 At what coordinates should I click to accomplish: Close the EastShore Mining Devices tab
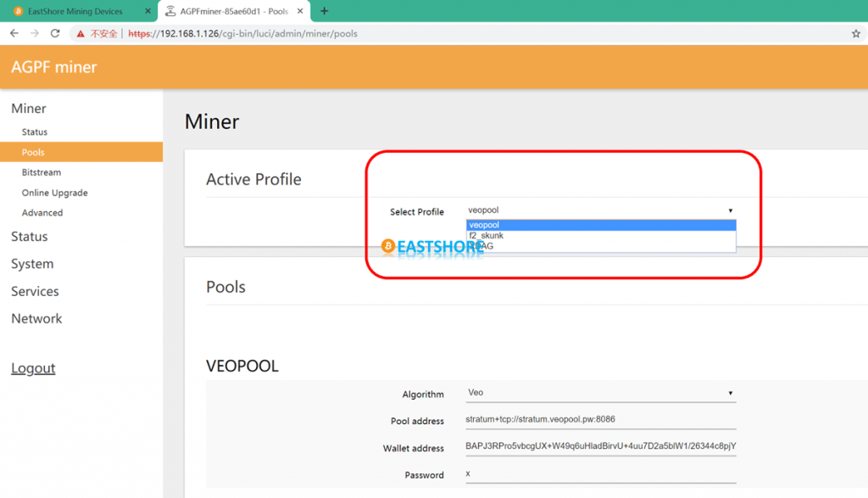click(147, 11)
